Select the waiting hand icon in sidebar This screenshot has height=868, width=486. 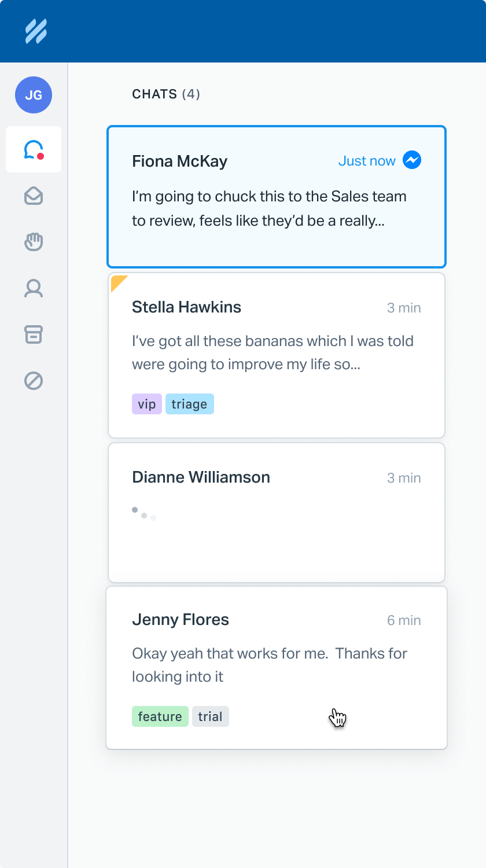point(33,242)
